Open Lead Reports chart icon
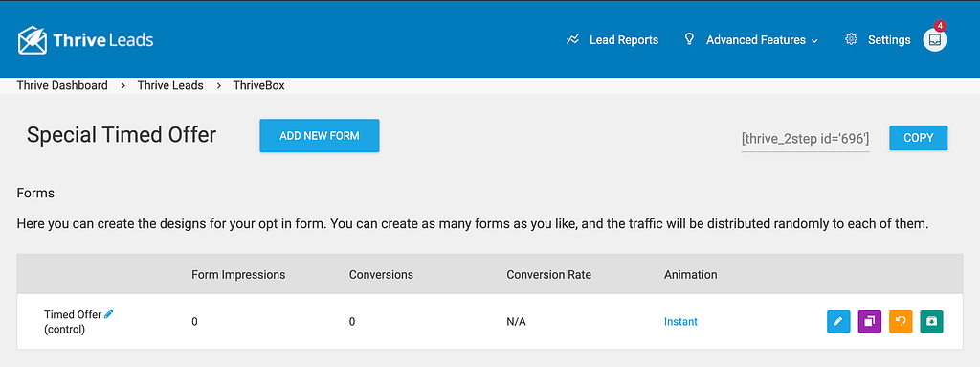The image size is (980, 367). [x=572, y=39]
